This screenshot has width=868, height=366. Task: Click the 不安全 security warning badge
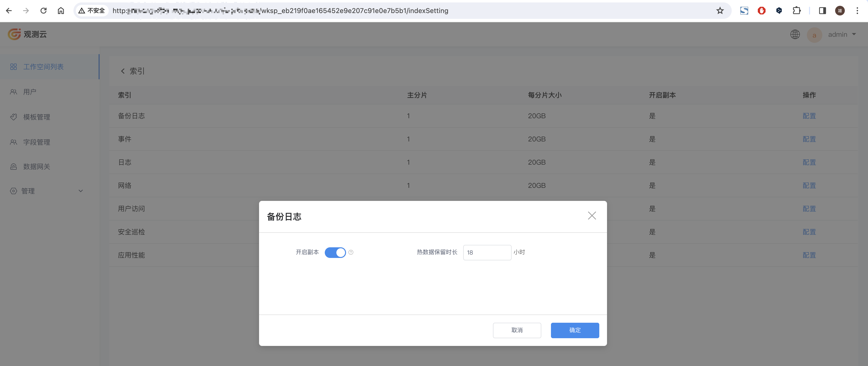(x=92, y=11)
